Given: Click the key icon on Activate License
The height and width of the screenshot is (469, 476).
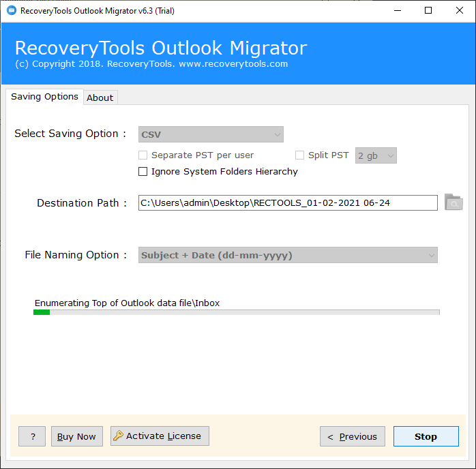Looking at the screenshot, I should point(118,436).
